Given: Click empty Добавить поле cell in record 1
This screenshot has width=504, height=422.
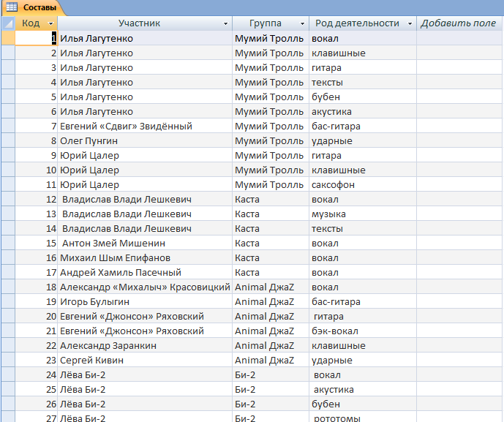Looking at the screenshot, I should click(x=459, y=38).
